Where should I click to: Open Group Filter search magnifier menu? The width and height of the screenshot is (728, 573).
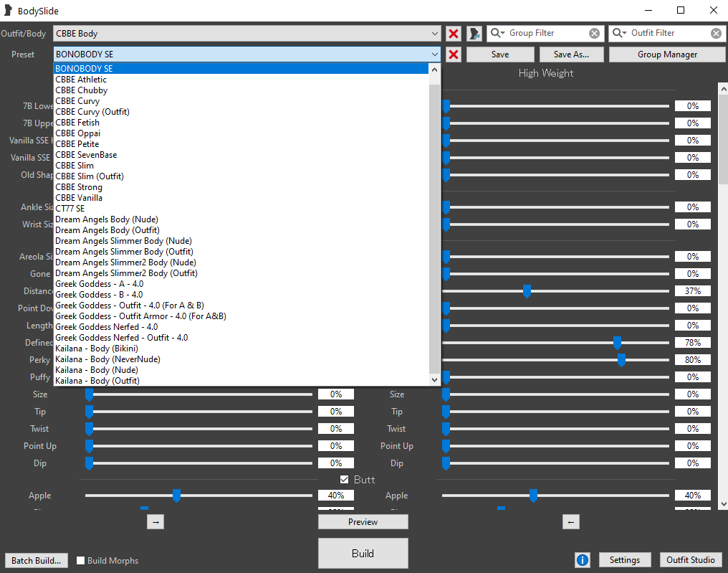tap(497, 33)
